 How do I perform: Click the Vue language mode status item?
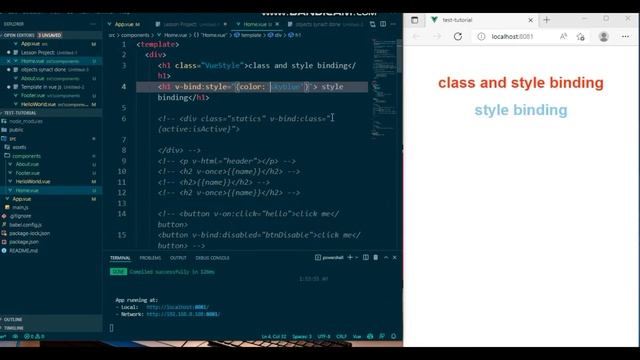coord(357,337)
